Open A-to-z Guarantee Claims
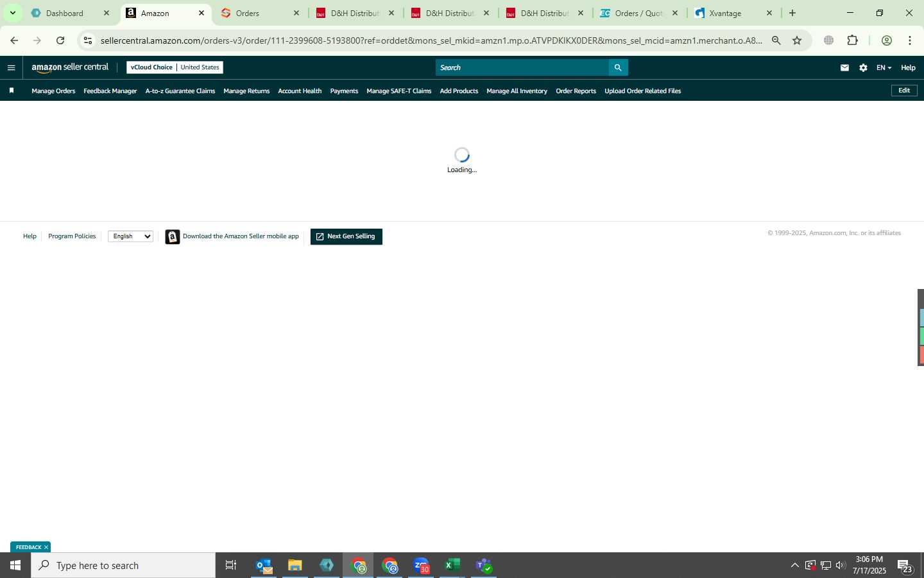The image size is (924, 578). coord(180,91)
